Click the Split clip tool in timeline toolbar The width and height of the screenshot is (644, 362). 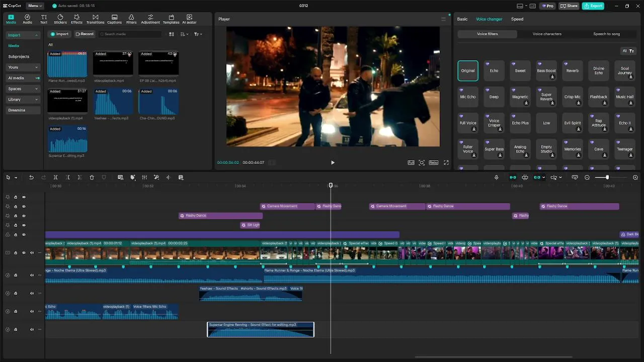55,177
